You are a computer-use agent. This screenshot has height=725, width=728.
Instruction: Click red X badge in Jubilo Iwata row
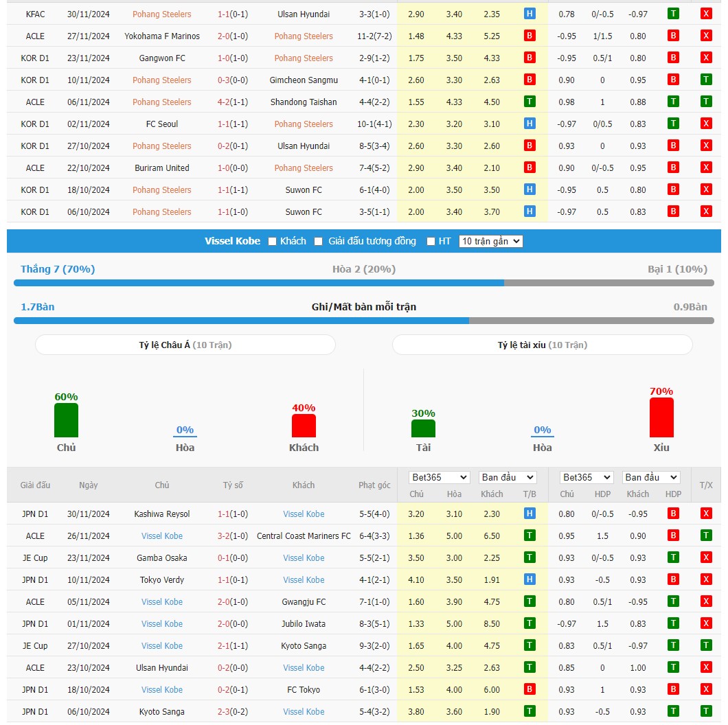706,623
